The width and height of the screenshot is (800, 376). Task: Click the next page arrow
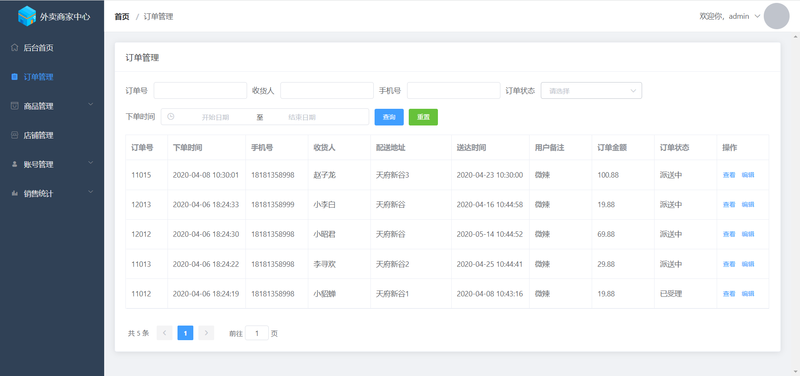[x=206, y=333]
